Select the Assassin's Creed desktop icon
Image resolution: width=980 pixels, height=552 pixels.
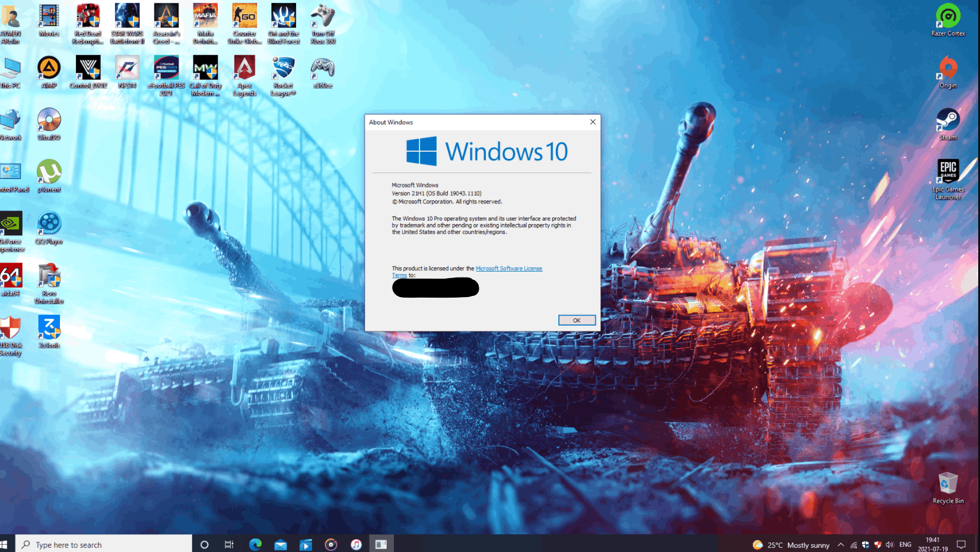[166, 24]
